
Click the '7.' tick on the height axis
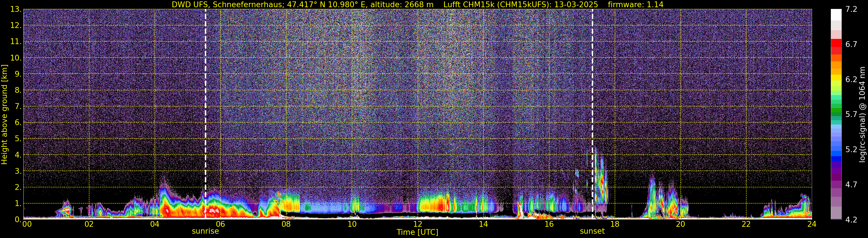point(18,107)
